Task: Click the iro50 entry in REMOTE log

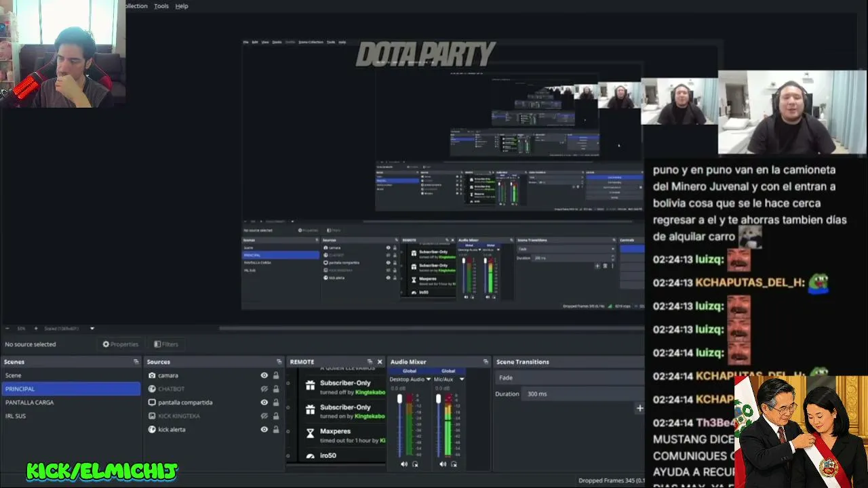Action: pos(328,455)
